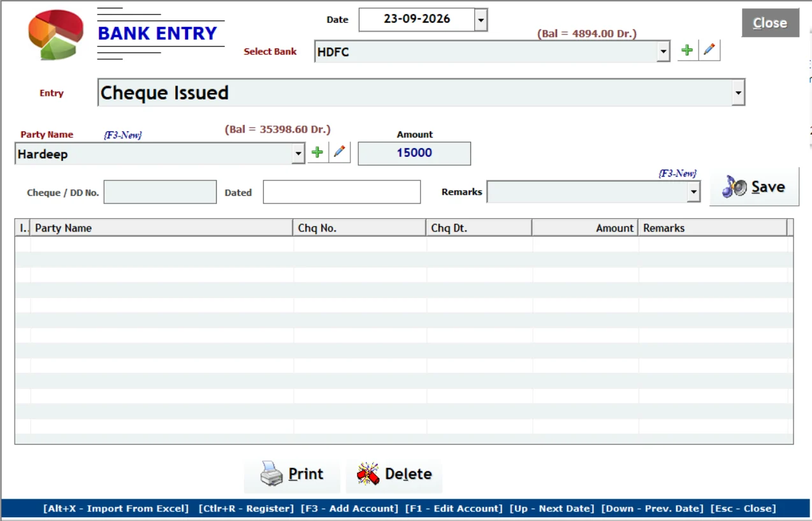
Task: Click the F3 Add Account hint
Action: (x=349, y=509)
